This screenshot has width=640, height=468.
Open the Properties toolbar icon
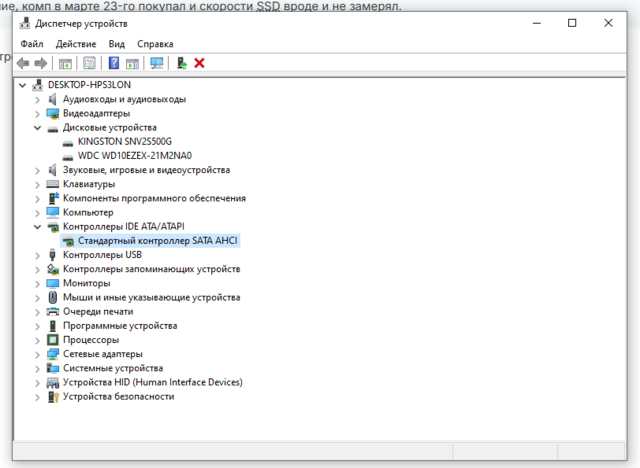pyautogui.click(x=89, y=63)
